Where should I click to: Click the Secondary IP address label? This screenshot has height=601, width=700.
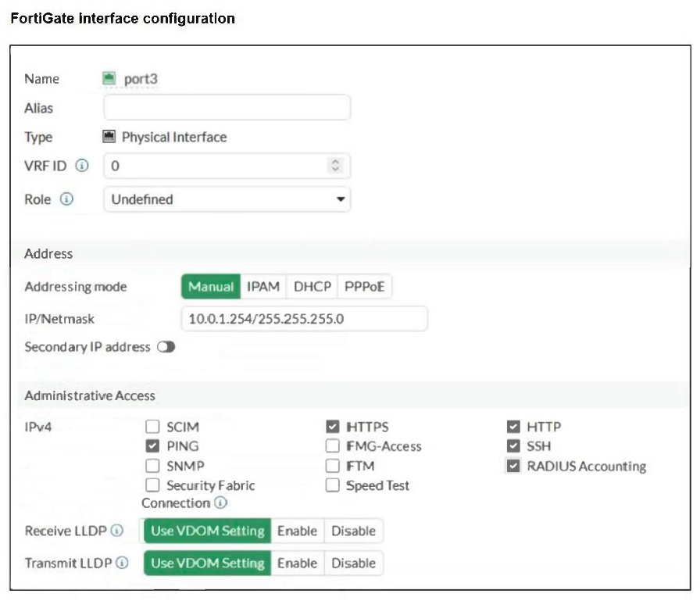tap(87, 347)
